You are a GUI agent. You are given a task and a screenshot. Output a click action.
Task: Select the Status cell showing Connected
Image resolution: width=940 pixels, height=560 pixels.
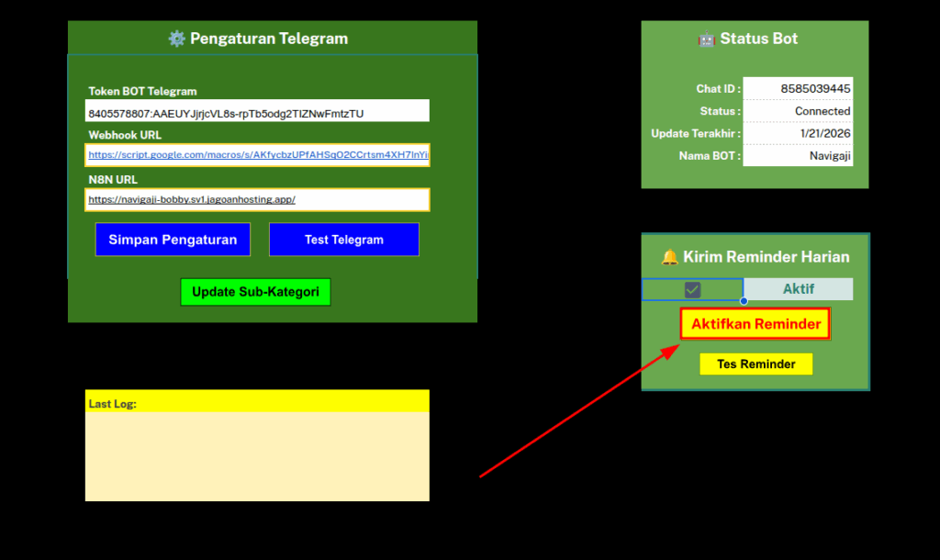[798, 111]
